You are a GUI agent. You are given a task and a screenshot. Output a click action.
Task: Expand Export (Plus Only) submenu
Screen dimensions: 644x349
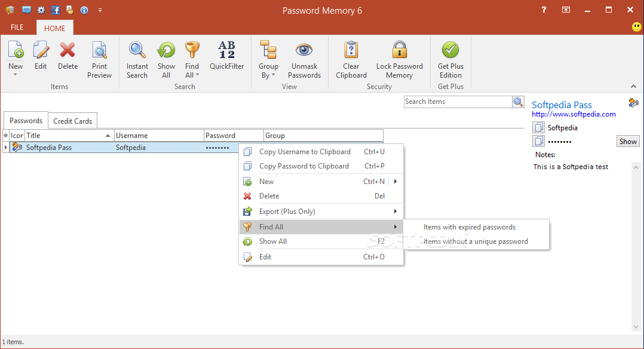(321, 212)
